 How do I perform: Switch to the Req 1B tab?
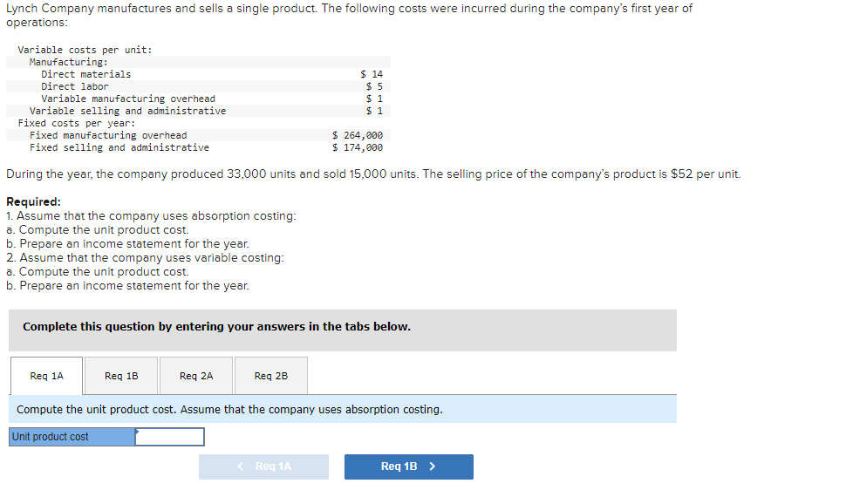(x=120, y=376)
